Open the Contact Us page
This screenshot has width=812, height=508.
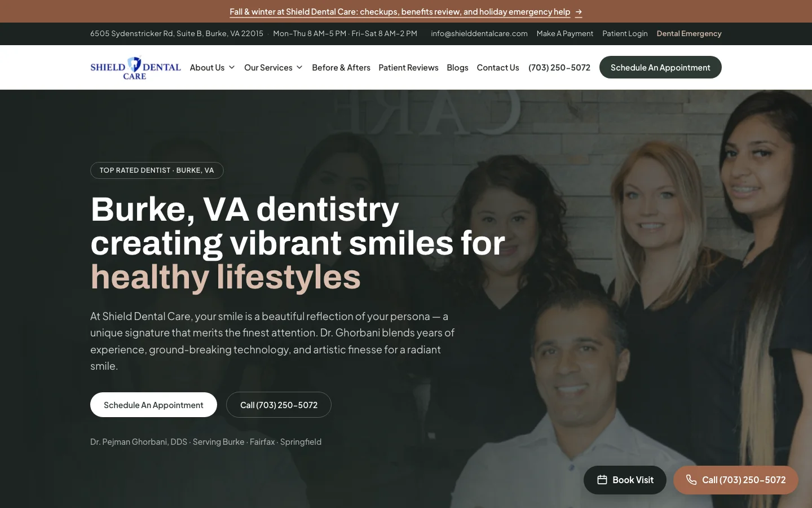click(498, 68)
